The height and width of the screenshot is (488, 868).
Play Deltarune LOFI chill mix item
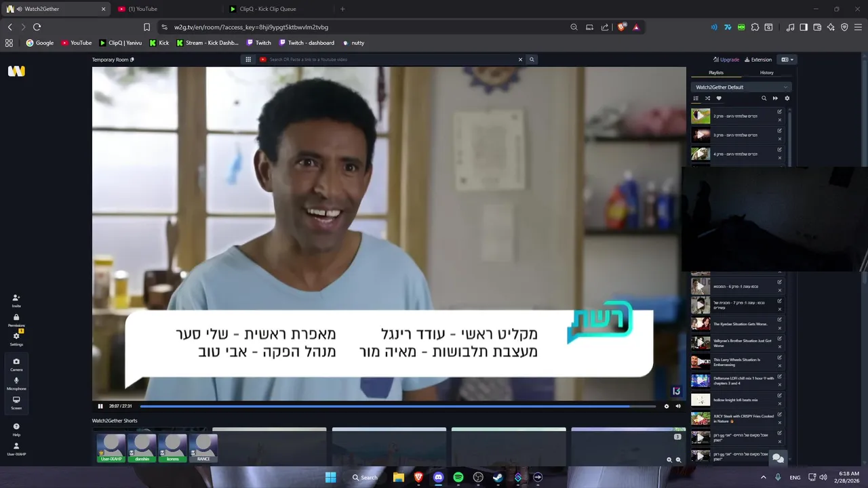coord(701,381)
